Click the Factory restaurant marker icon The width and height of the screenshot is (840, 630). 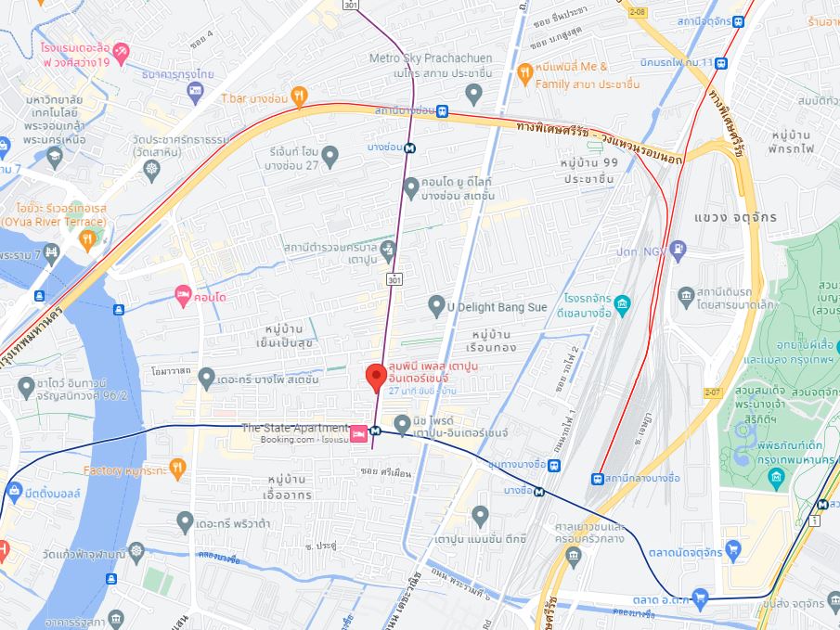[177, 469]
